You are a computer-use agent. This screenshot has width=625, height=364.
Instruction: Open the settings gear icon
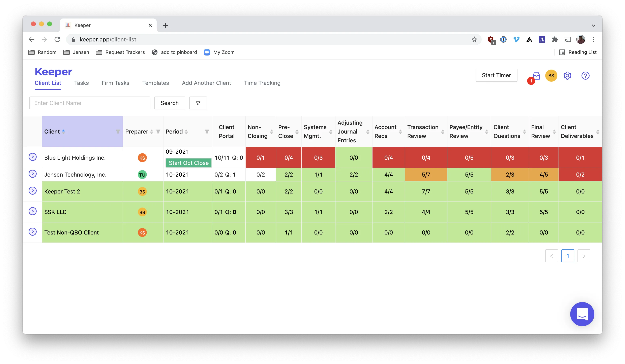pyautogui.click(x=567, y=76)
